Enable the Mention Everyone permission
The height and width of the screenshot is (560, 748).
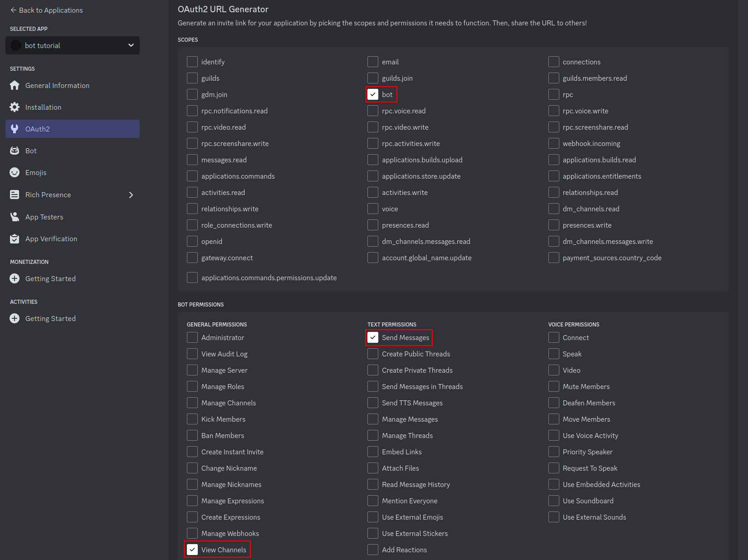(x=373, y=501)
